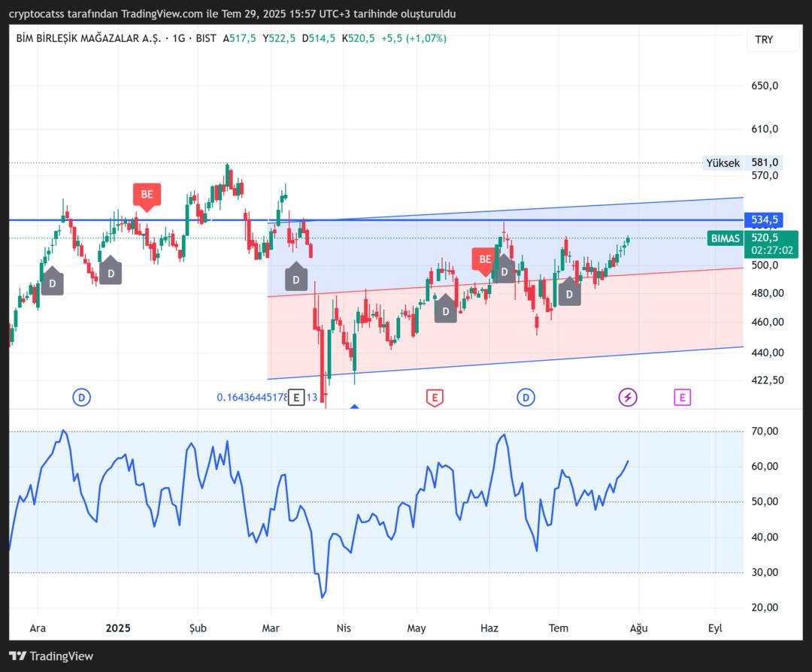Click the A517,5 open value
The width and height of the screenshot is (812, 672).
239,38
